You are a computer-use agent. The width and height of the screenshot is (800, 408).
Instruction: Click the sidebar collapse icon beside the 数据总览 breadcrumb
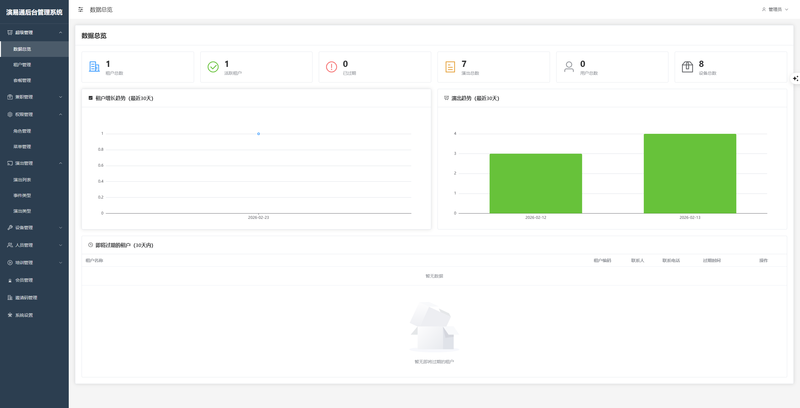81,10
